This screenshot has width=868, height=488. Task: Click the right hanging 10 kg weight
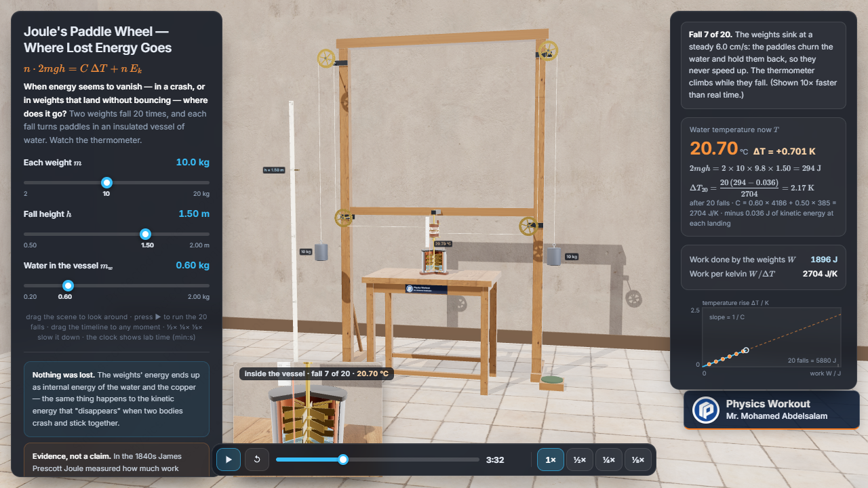[x=555, y=256]
